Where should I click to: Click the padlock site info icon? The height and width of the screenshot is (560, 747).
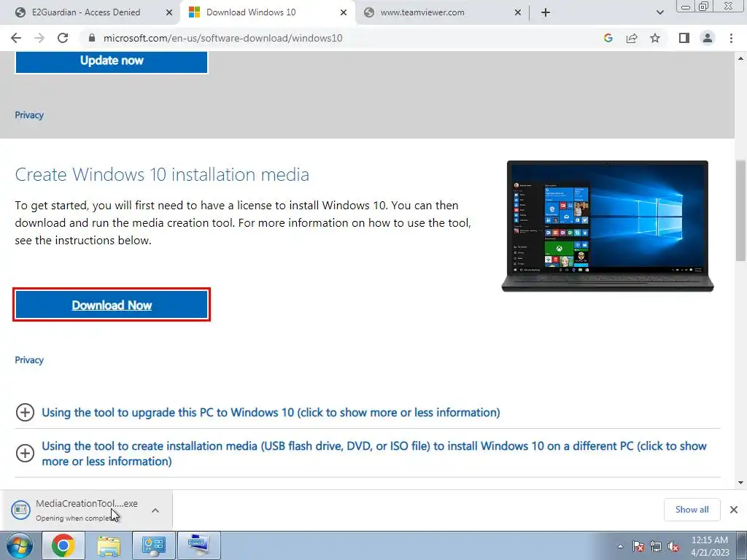click(x=92, y=38)
